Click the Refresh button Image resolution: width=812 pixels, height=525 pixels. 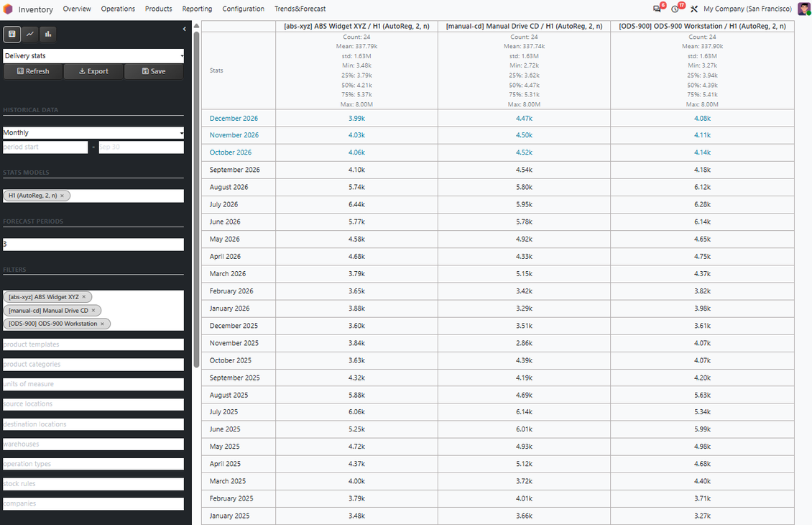[33, 71]
